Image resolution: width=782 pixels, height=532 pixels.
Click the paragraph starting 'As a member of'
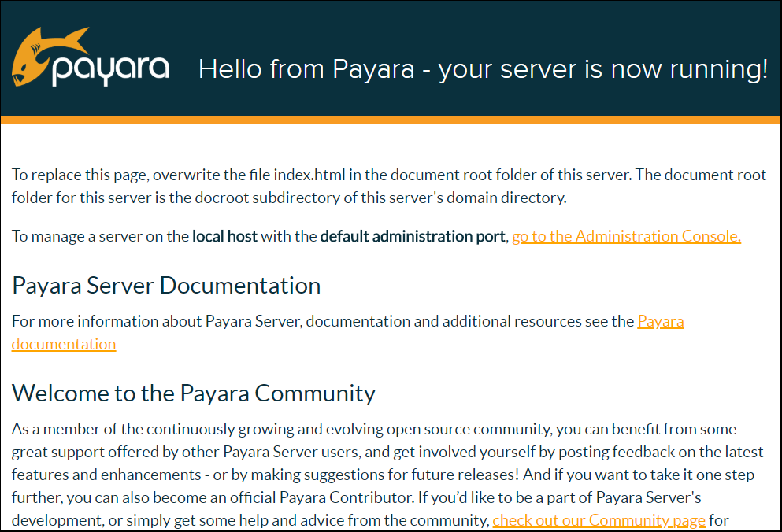point(387,475)
